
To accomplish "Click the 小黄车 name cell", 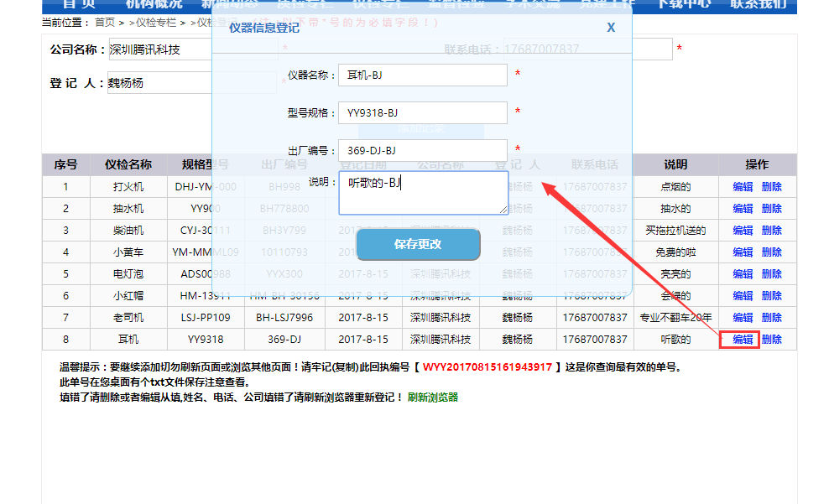I will pos(128,252).
